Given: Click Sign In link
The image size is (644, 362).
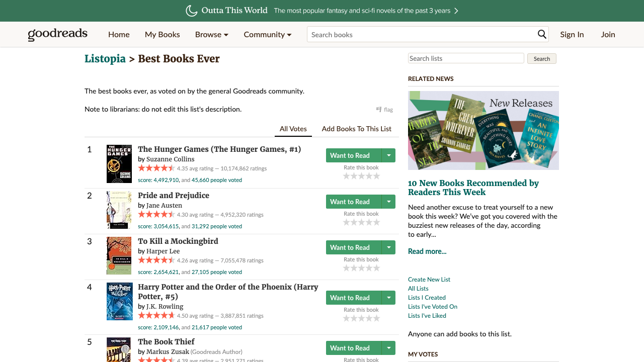Looking at the screenshot, I should pyautogui.click(x=572, y=34).
